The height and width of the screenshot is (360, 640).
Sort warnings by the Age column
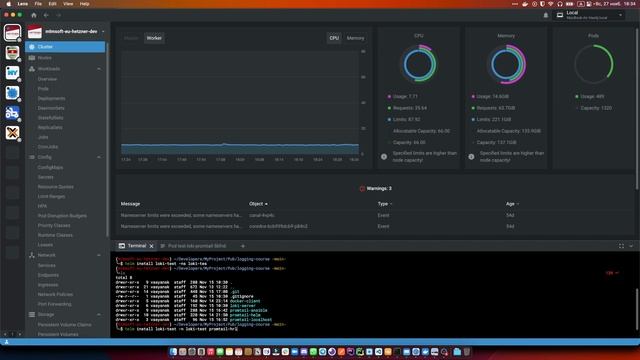point(512,204)
